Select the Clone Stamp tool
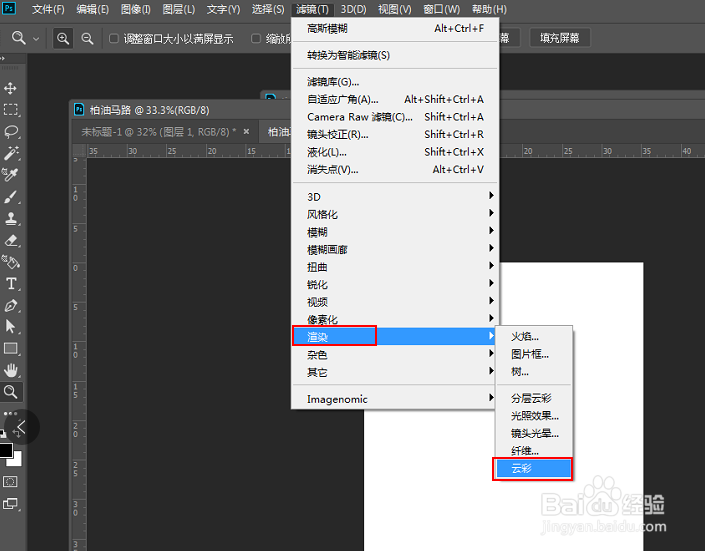 [x=11, y=219]
